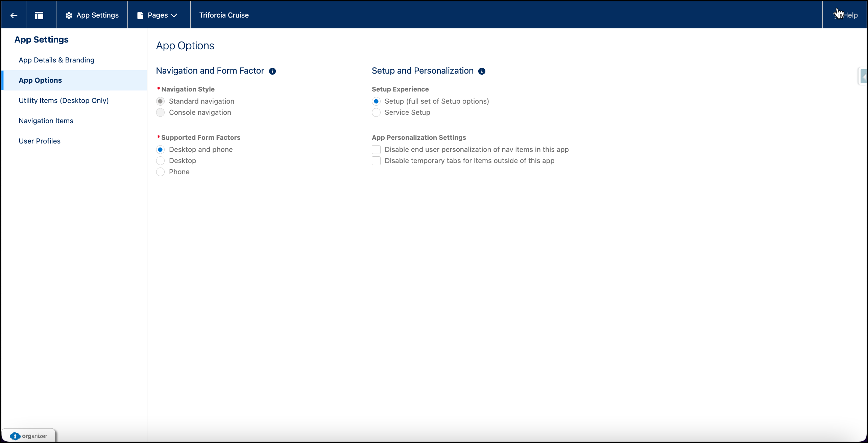Open the organizer extension button
Image resolution: width=868 pixels, height=443 pixels.
click(29, 436)
